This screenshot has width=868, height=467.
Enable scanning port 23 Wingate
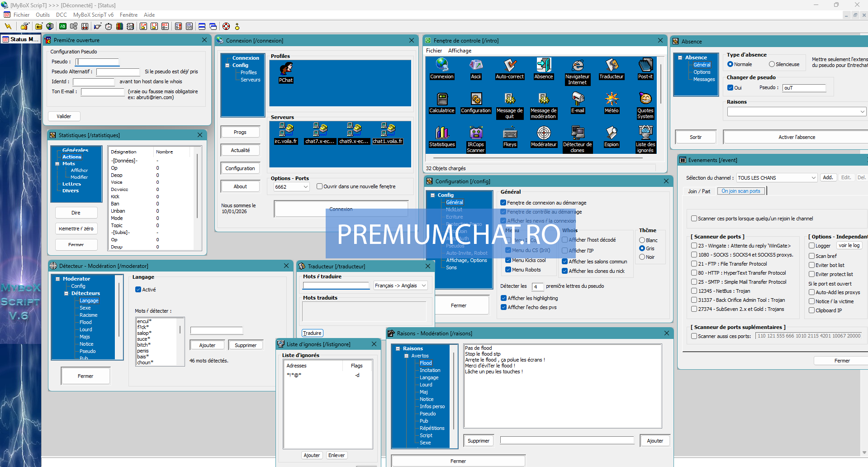[694, 246]
